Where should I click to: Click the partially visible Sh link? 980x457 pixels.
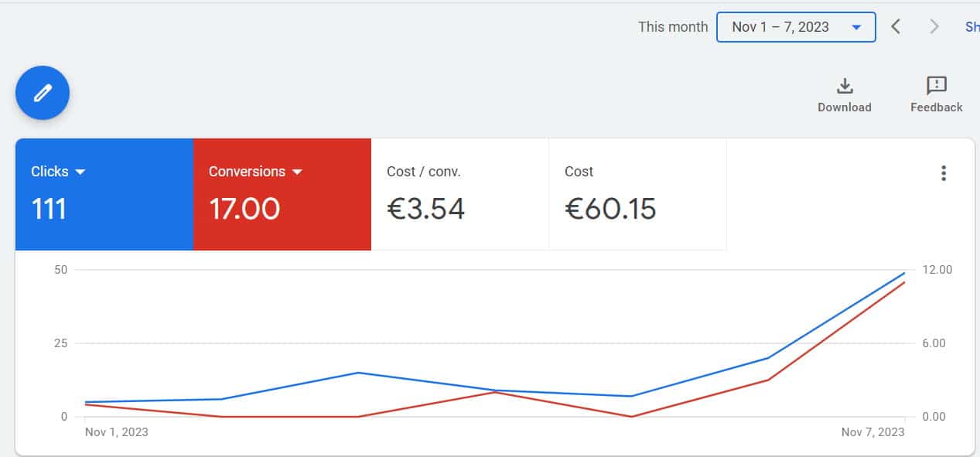click(x=972, y=27)
